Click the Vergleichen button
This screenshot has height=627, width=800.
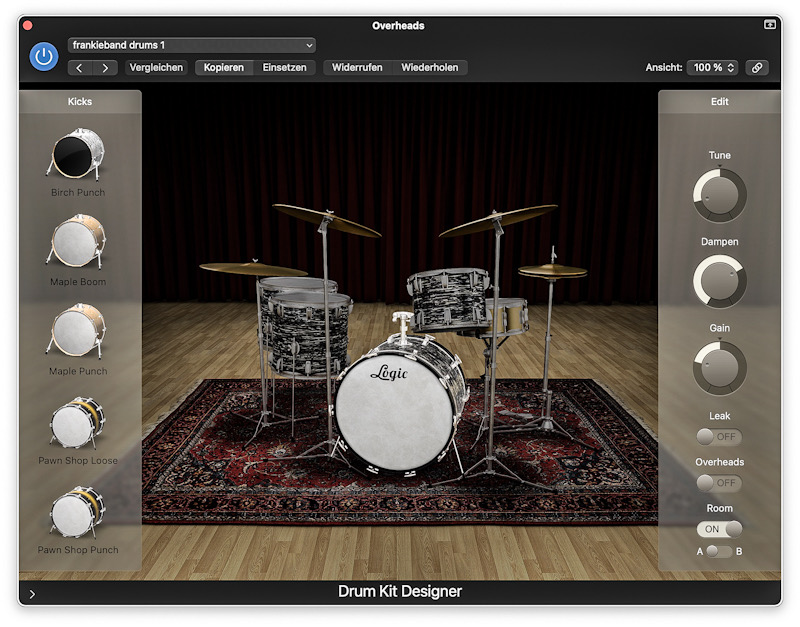156,68
